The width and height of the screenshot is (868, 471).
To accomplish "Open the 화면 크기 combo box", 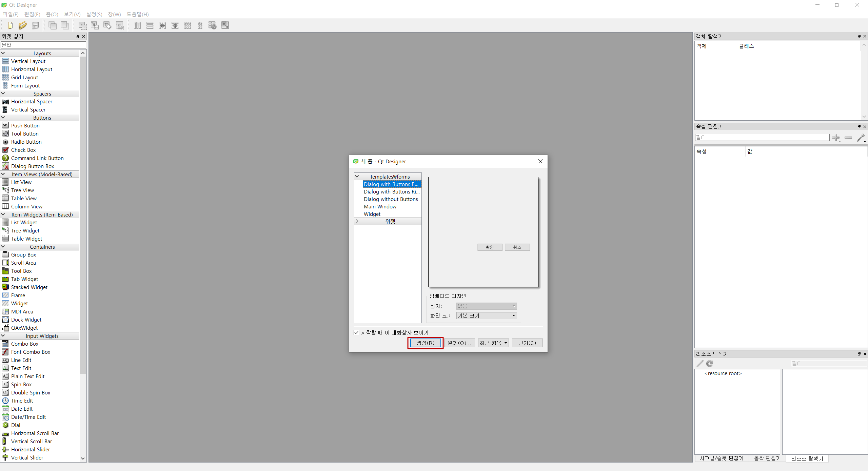I will pos(486,315).
